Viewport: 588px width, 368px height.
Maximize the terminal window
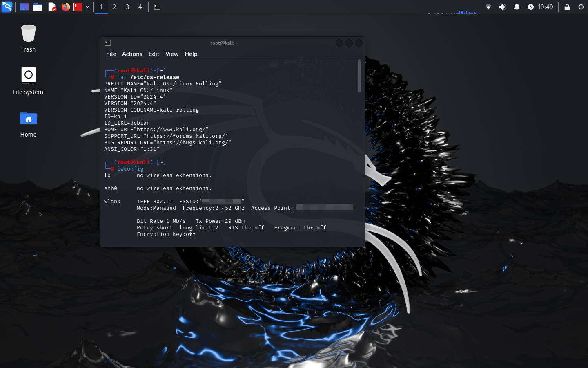tap(349, 43)
